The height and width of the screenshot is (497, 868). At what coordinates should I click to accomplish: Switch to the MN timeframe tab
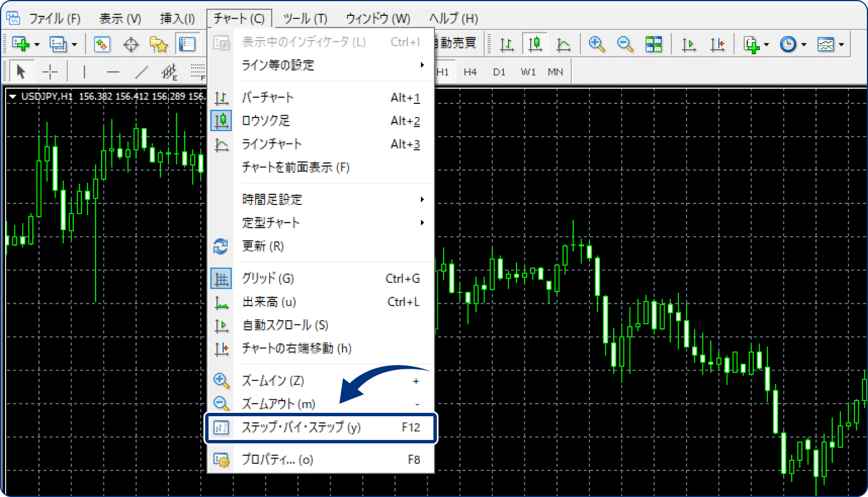[x=555, y=71]
